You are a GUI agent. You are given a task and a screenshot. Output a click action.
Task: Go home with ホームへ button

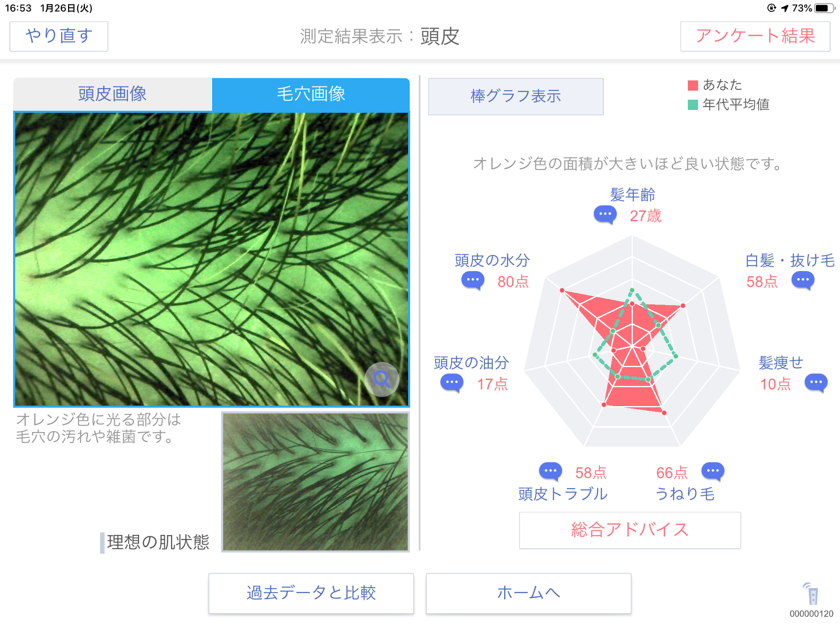point(528,593)
